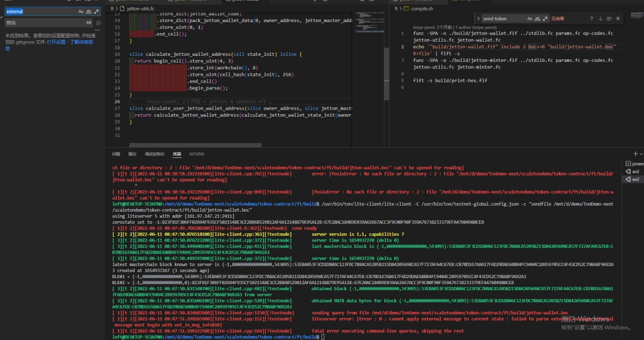Image resolution: width=644 pixels, height=340 pixels.
Task: Toggle regular expression in the sidebar search
Action: (97, 11)
